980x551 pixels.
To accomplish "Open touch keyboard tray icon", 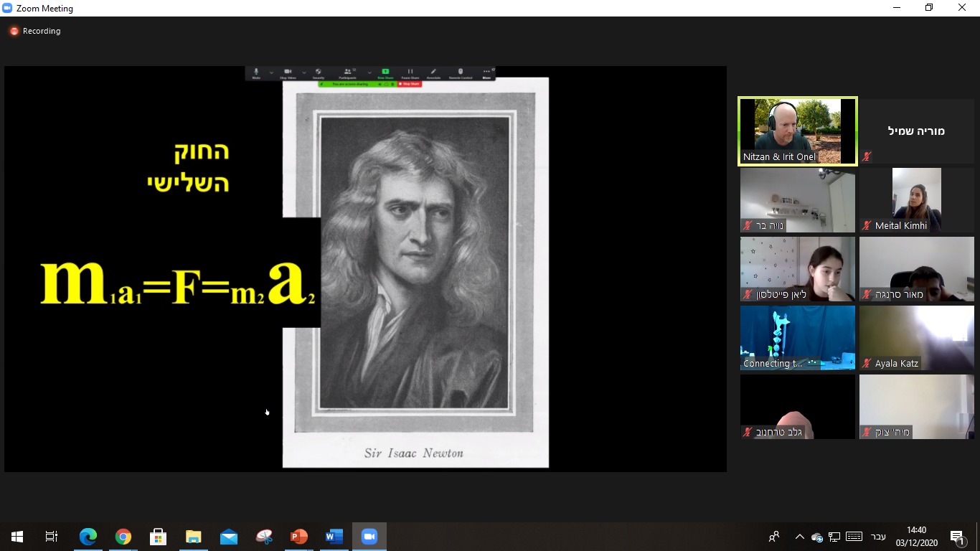I will click(854, 537).
